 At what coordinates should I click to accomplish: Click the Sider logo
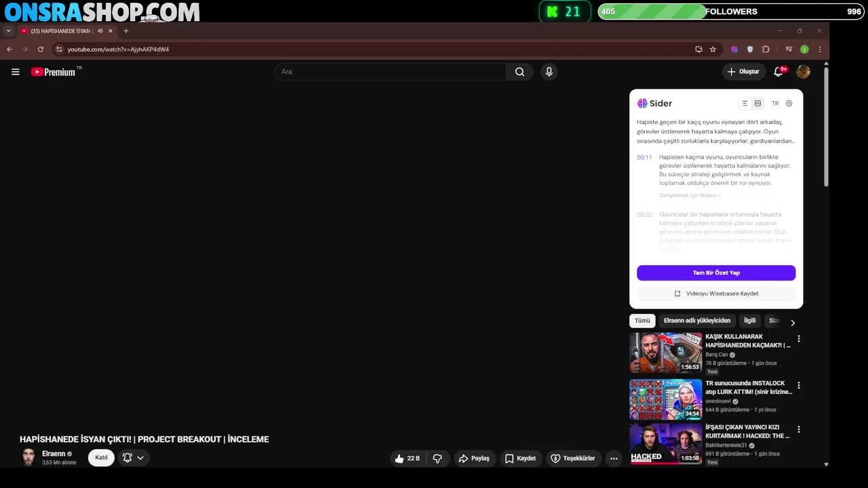(654, 104)
